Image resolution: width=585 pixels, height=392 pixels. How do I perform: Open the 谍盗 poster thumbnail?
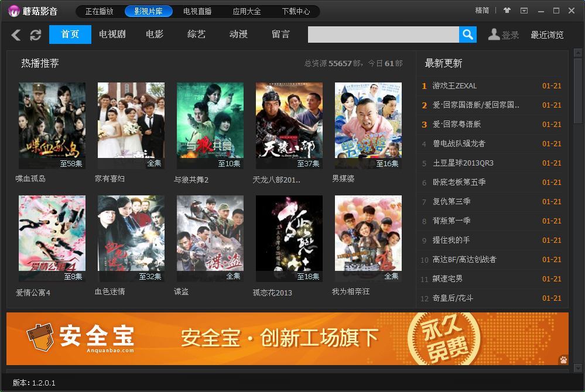click(210, 239)
